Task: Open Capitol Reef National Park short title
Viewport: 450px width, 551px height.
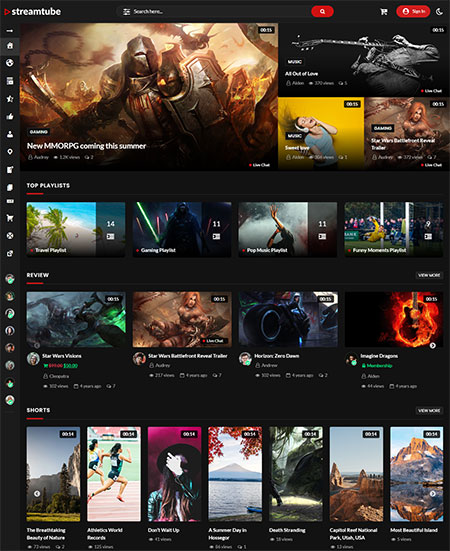Action: tap(353, 534)
